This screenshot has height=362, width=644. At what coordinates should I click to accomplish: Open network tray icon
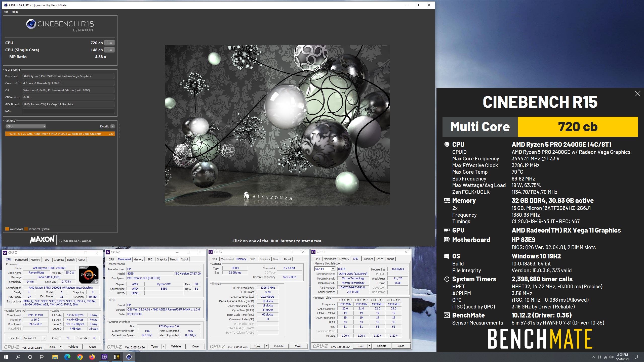click(x=606, y=357)
